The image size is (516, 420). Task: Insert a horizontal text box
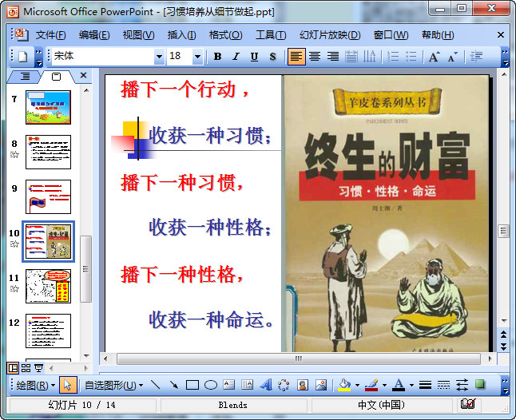point(228,385)
